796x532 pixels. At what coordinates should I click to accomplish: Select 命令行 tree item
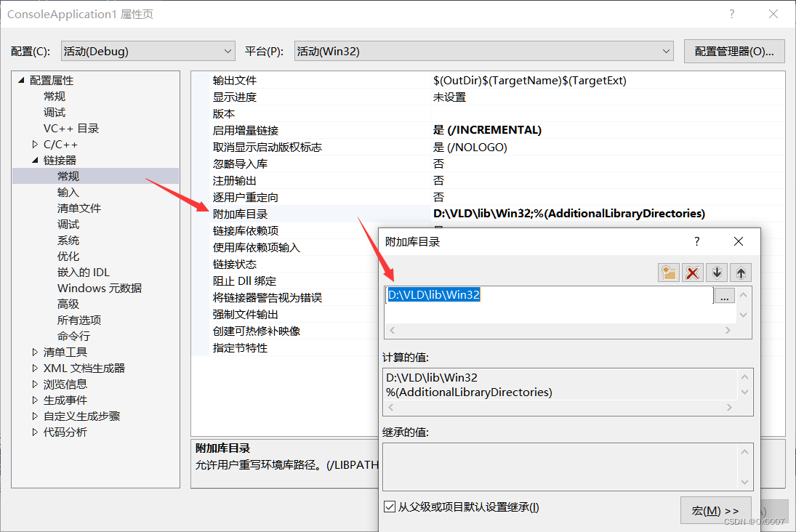pos(73,336)
